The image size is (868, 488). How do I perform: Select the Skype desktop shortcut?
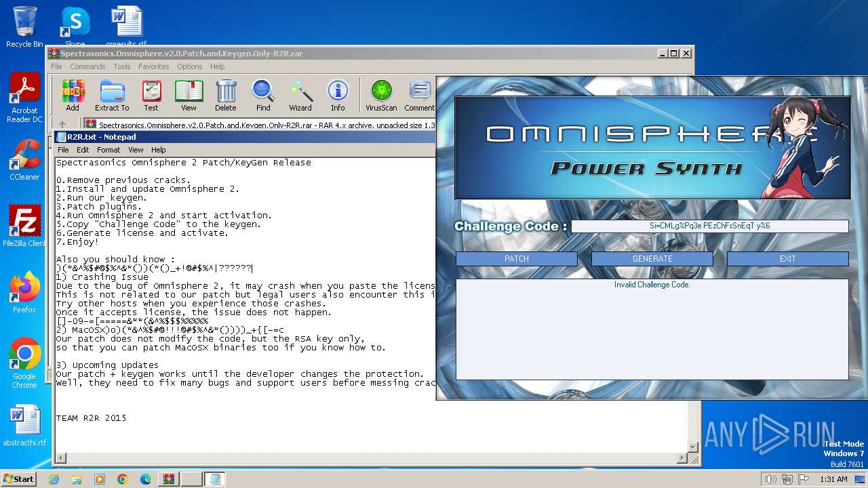pyautogui.click(x=75, y=27)
